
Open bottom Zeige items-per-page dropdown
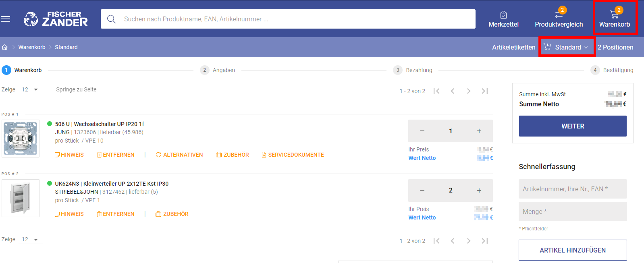point(30,239)
